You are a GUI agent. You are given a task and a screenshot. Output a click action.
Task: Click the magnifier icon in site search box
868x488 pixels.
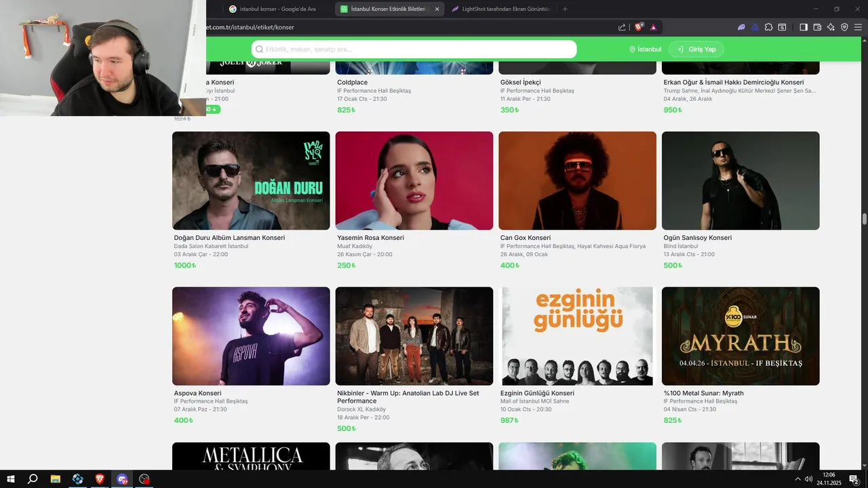(259, 49)
